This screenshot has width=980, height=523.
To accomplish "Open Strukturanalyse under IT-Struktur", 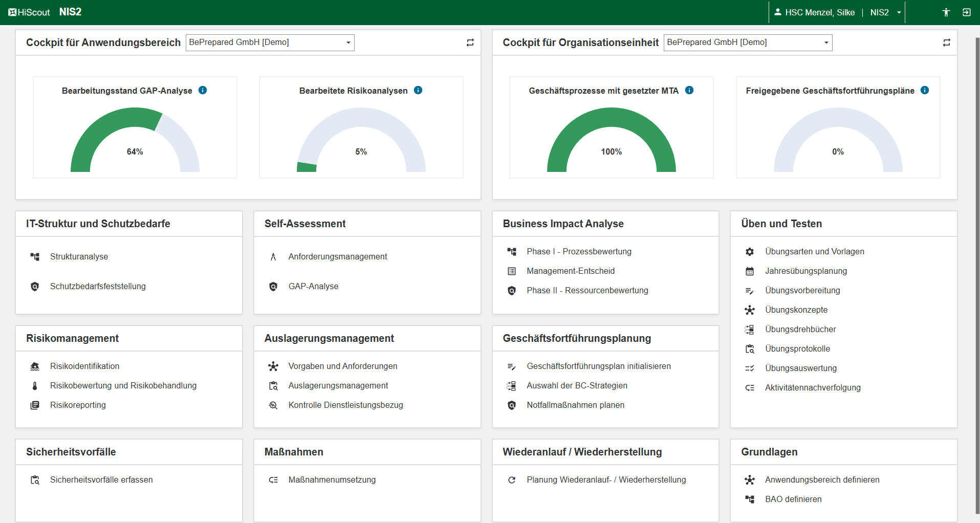I will (79, 256).
